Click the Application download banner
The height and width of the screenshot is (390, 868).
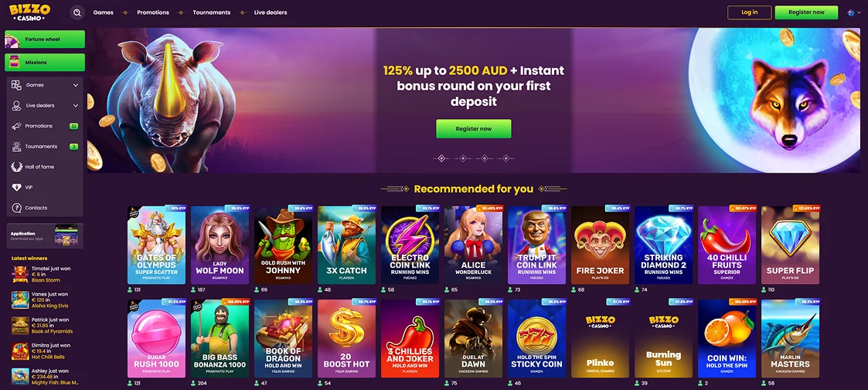pos(45,236)
